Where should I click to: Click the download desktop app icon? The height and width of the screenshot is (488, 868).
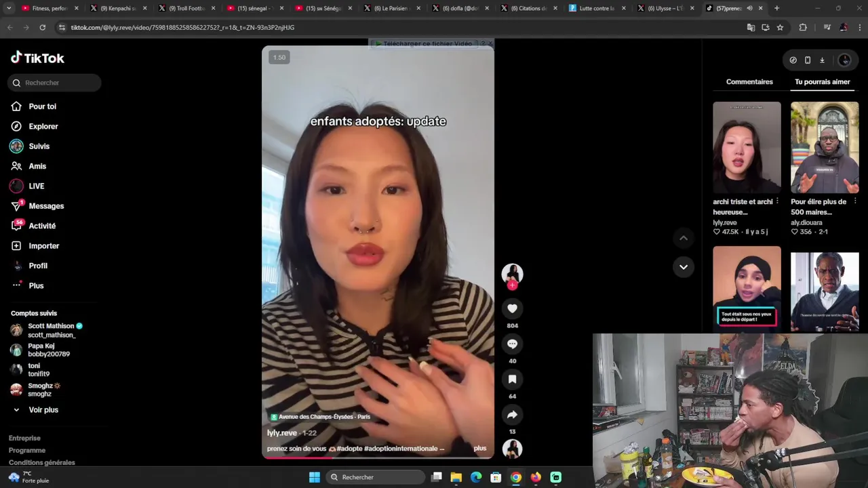(822, 60)
